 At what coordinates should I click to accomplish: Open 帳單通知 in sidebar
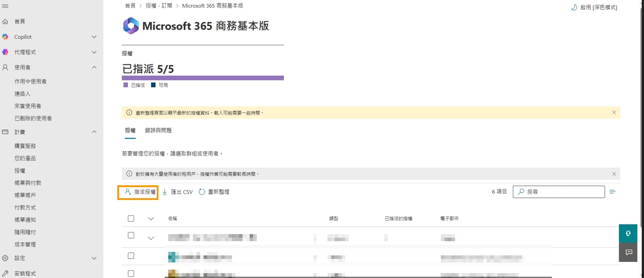[25, 220]
